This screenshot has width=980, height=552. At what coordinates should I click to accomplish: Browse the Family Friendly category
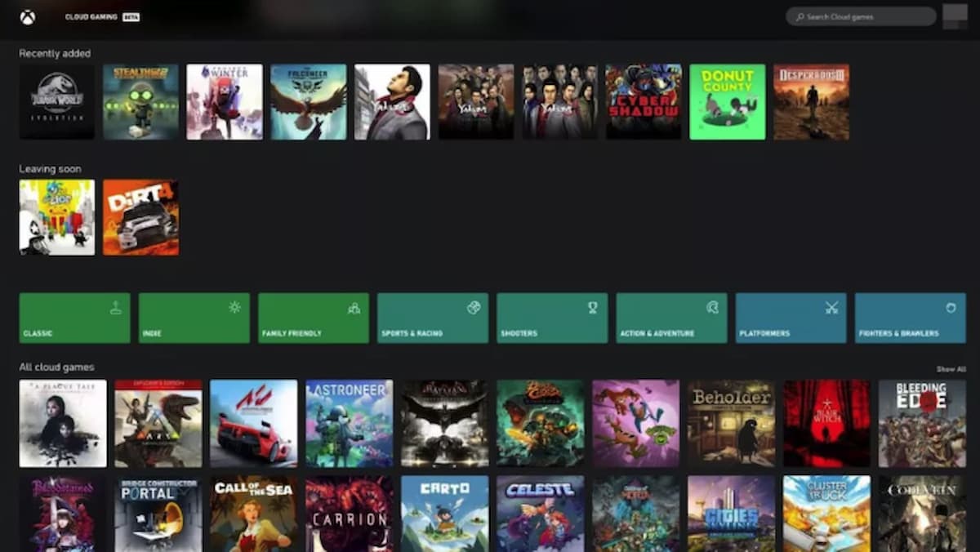click(314, 318)
